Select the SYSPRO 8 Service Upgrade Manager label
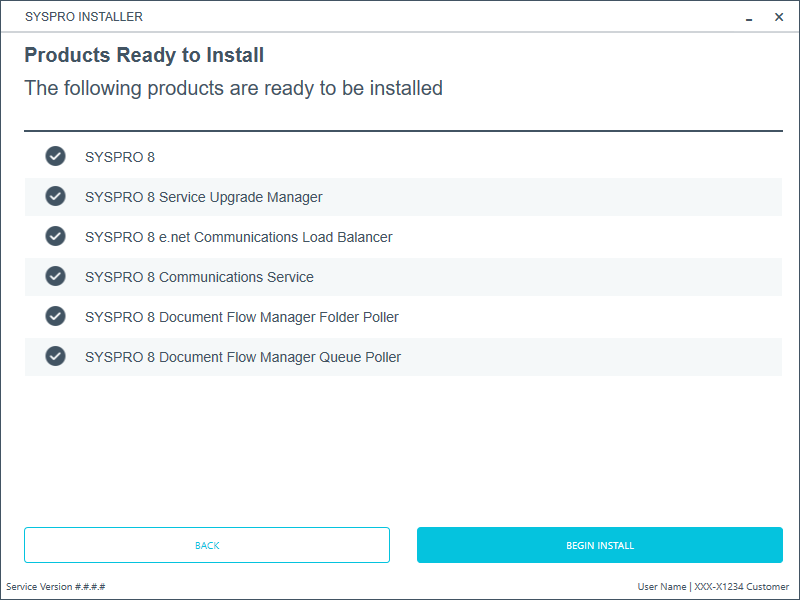 203,197
